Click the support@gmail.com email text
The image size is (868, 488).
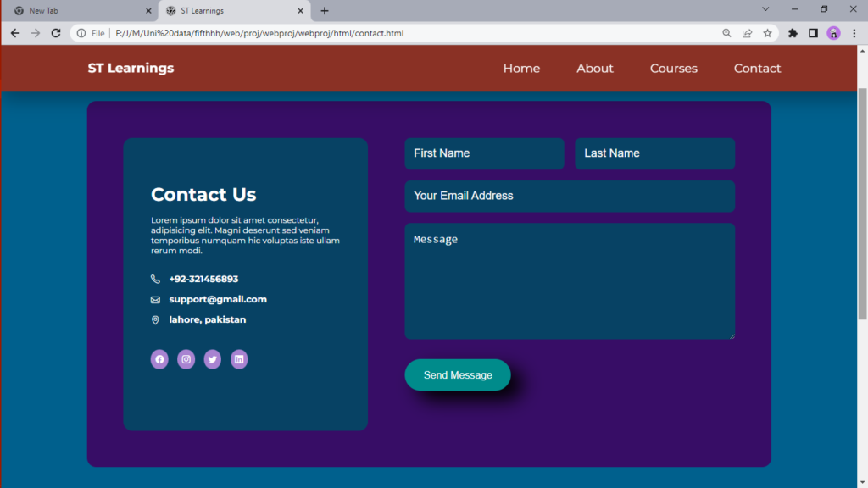click(x=218, y=299)
